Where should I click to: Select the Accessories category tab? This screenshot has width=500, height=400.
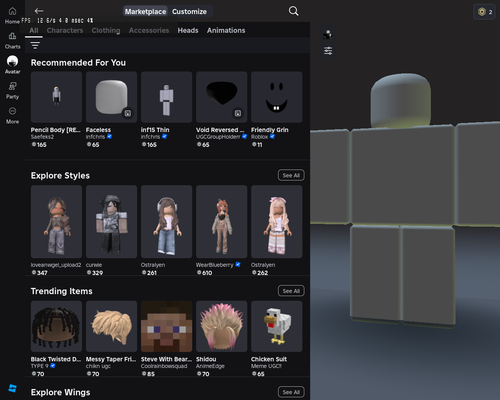149,30
